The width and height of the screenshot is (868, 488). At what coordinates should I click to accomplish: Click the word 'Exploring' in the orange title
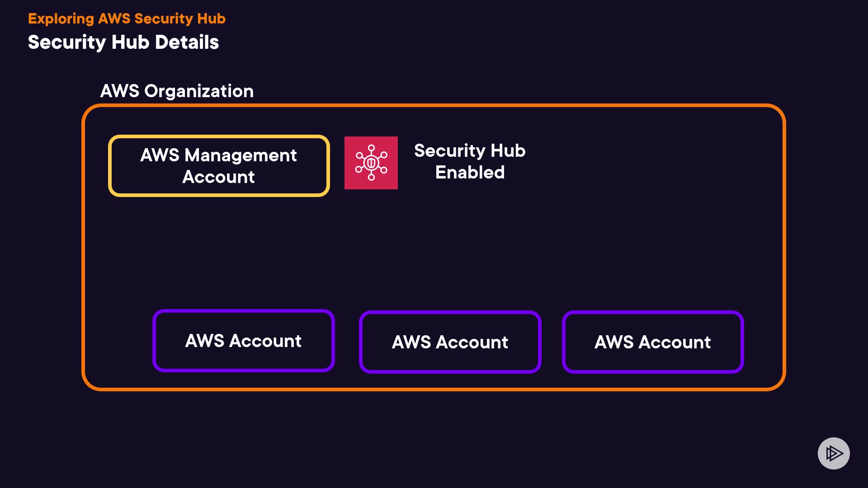point(61,19)
